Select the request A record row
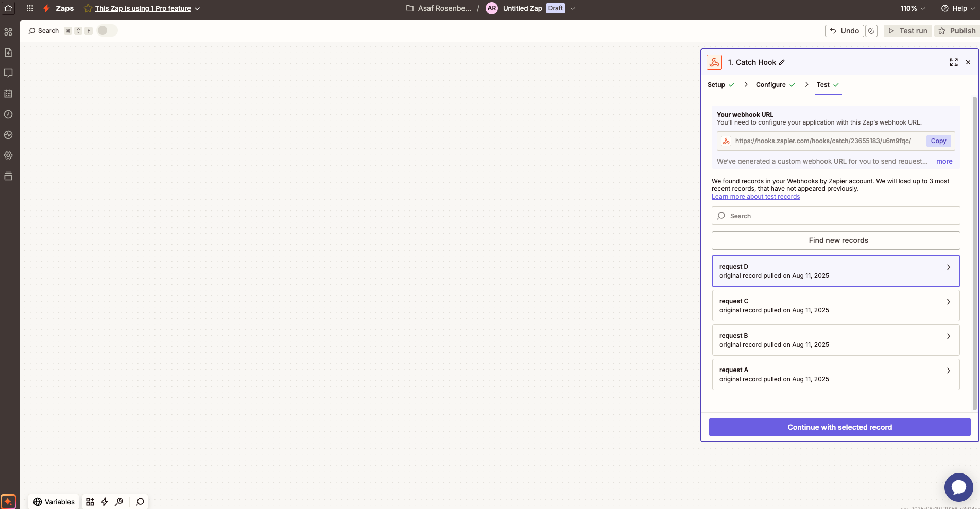Image resolution: width=980 pixels, height=509 pixels. click(x=836, y=375)
